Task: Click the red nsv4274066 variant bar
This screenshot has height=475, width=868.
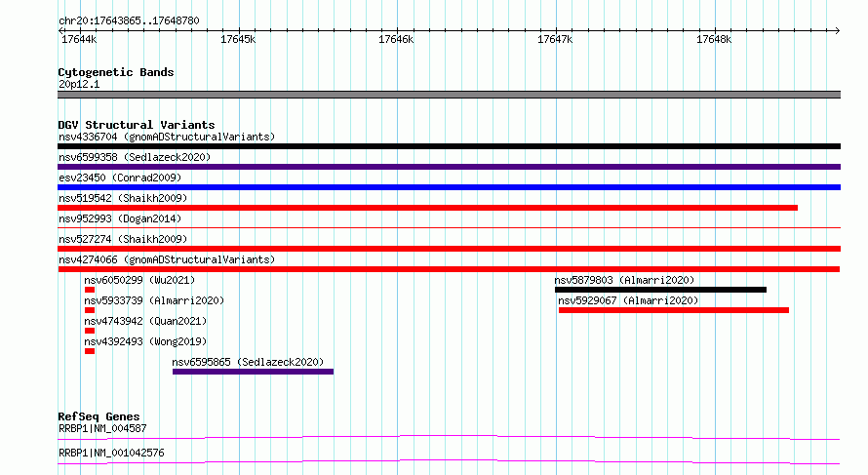Action: (449, 269)
